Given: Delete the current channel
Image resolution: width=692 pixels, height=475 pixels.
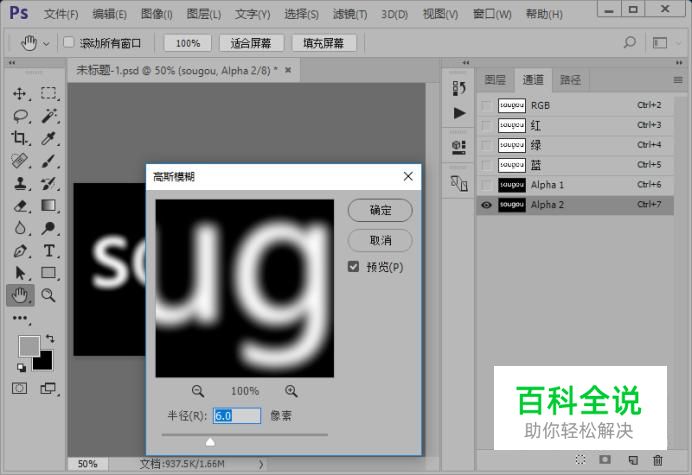Looking at the screenshot, I should pyautogui.click(x=658, y=460).
